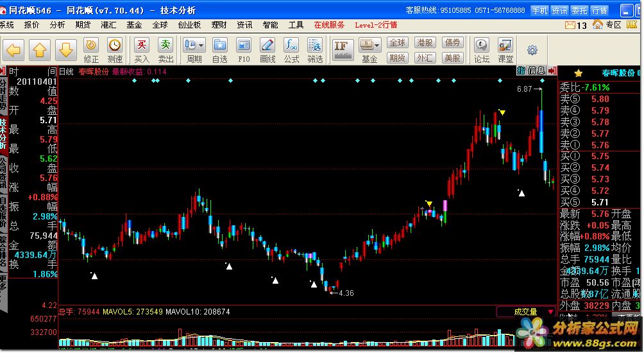This screenshot has height=353, width=644.
Task: Select the 画线 drawing tool
Action: [267, 51]
